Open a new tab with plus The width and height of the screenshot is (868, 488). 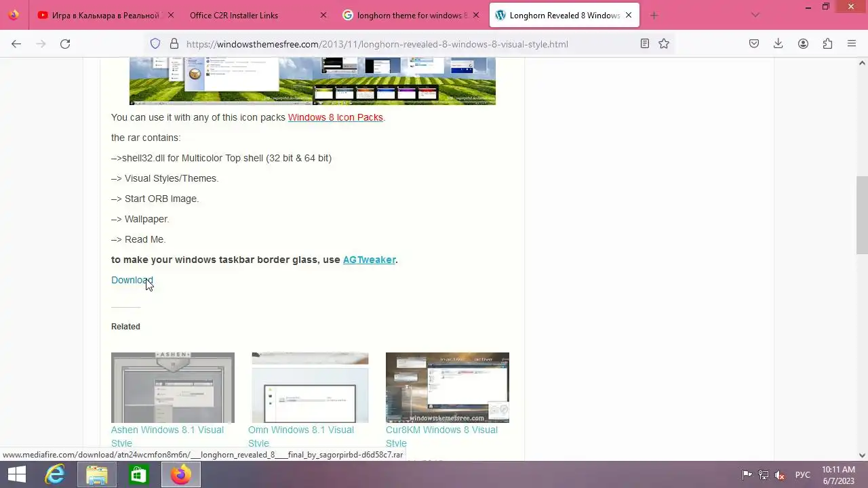coord(654,15)
